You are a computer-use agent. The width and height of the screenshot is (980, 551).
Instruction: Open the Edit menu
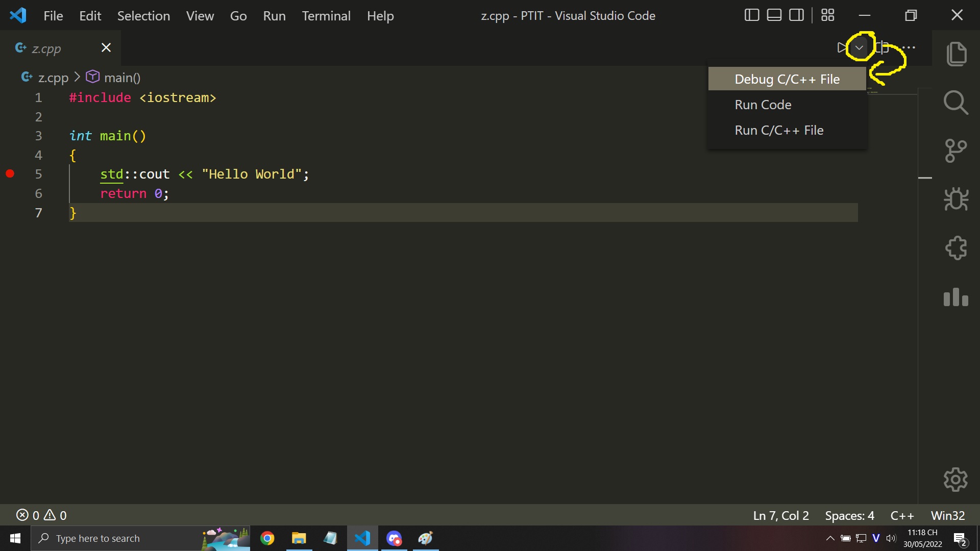90,16
